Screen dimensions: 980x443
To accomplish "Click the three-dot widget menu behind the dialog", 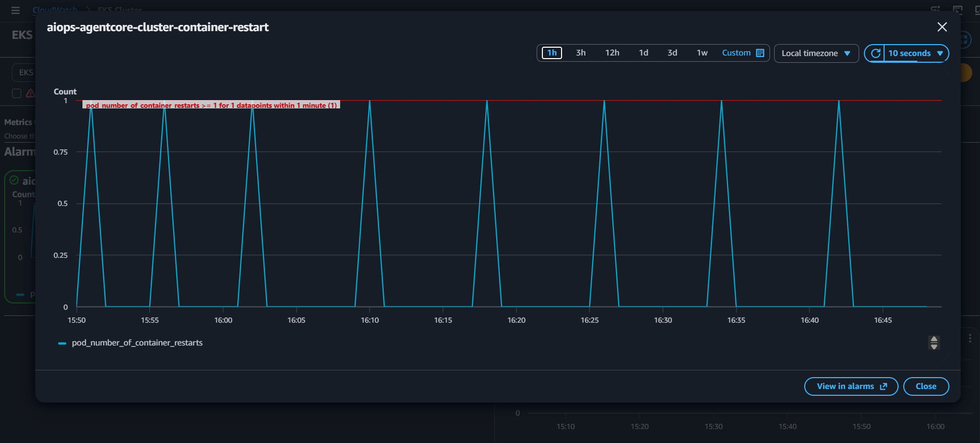I will pos(970,338).
